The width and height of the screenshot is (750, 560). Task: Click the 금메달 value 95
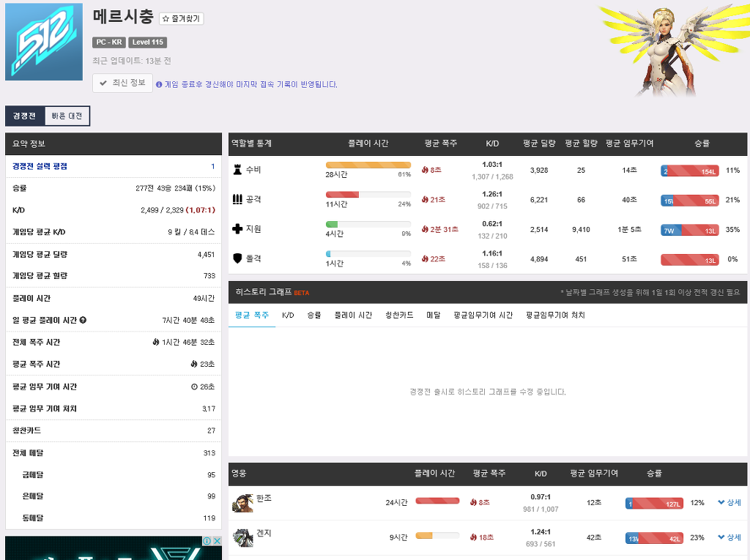(212, 475)
